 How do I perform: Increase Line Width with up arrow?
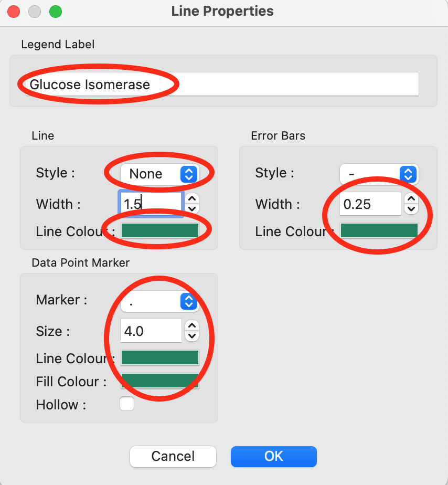[193, 199]
